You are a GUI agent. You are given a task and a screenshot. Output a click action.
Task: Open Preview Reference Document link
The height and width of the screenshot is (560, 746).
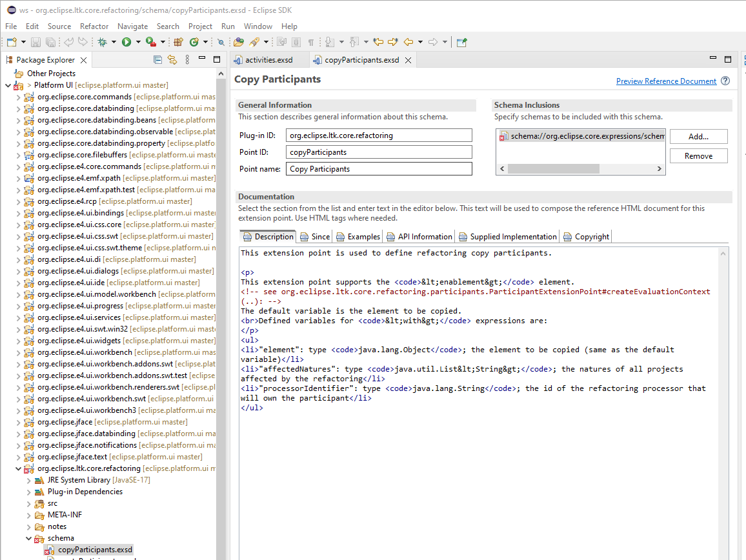coord(666,81)
